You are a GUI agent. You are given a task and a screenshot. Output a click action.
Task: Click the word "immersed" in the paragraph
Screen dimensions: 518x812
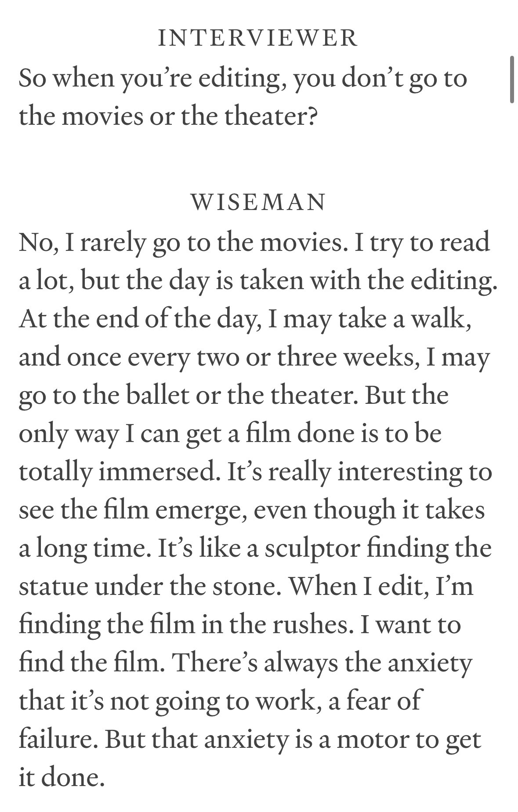(159, 472)
